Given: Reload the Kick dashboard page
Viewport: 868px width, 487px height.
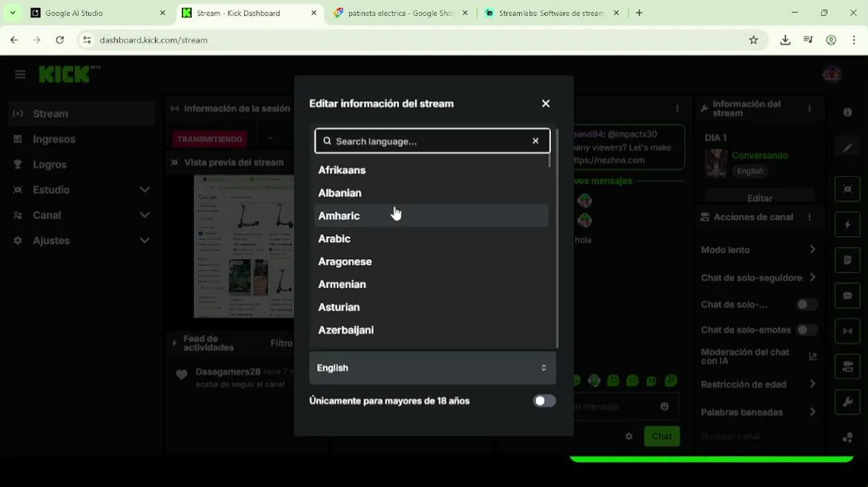Looking at the screenshot, I should (59, 40).
